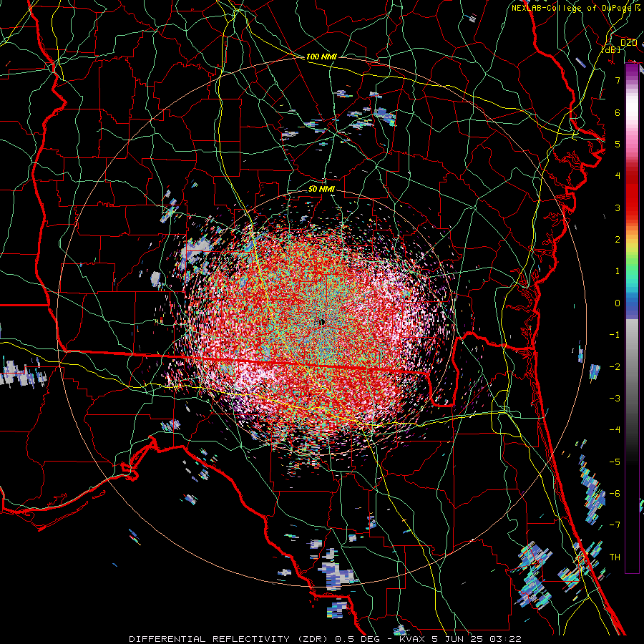
Task: Click the 4 value on the color scale
Action: (x=618, y=176)
